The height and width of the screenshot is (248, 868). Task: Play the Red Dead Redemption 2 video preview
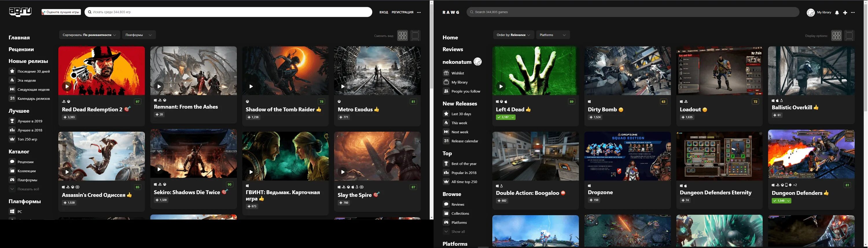point(67,86)
